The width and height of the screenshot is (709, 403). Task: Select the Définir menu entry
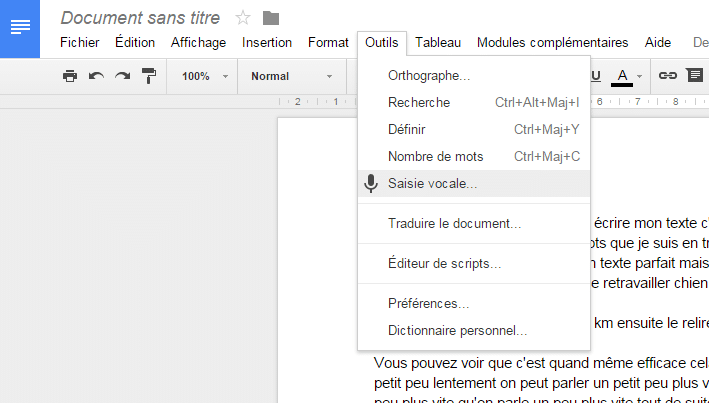tap(474, 129)
